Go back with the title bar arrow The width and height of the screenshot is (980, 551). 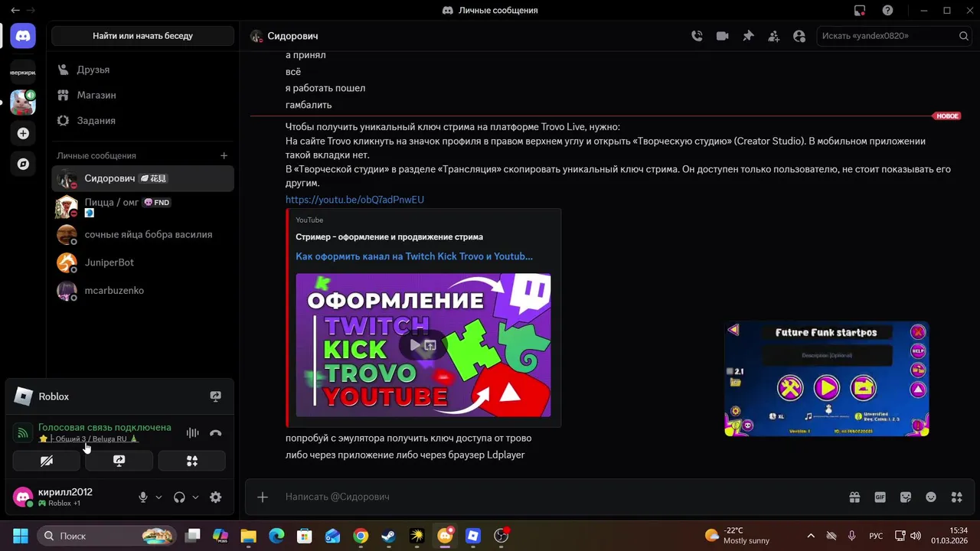pyautogui.click(x=15, y=11)
